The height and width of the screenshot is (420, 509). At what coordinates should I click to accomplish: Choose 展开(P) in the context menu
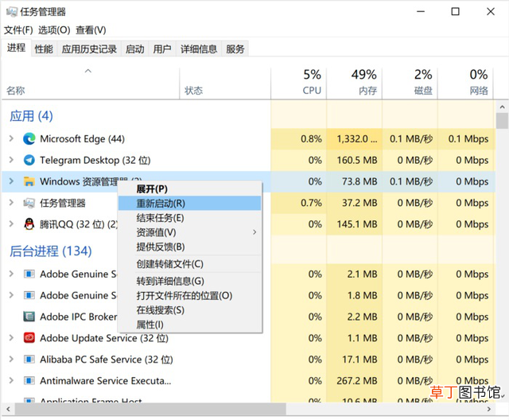[189, 189]
